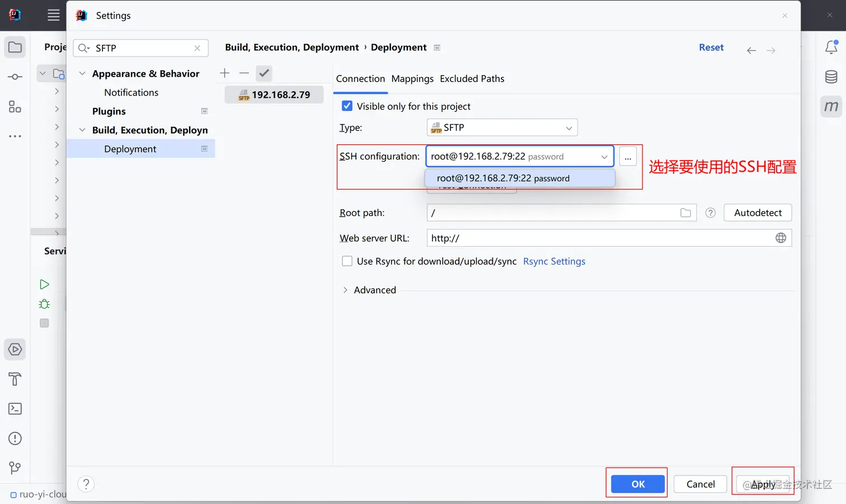
Task: Open the Structure tool window
Action: (15, 106)
